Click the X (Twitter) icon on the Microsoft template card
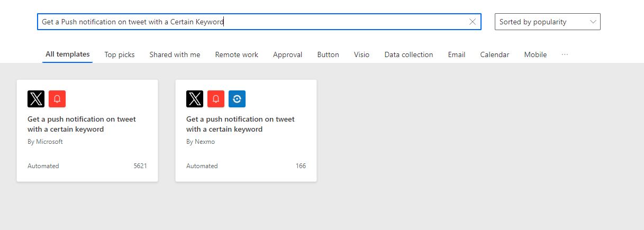 (36, 99)
